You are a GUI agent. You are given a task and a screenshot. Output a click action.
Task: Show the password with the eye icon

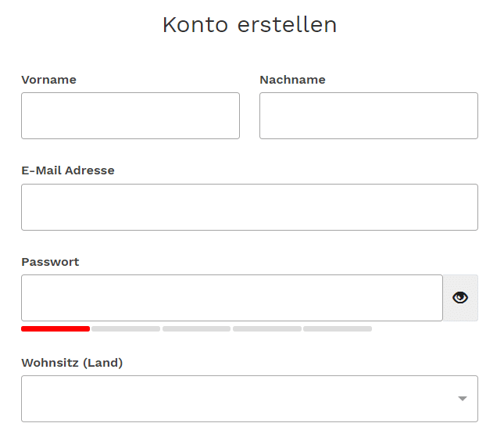[x=460, y=298]
